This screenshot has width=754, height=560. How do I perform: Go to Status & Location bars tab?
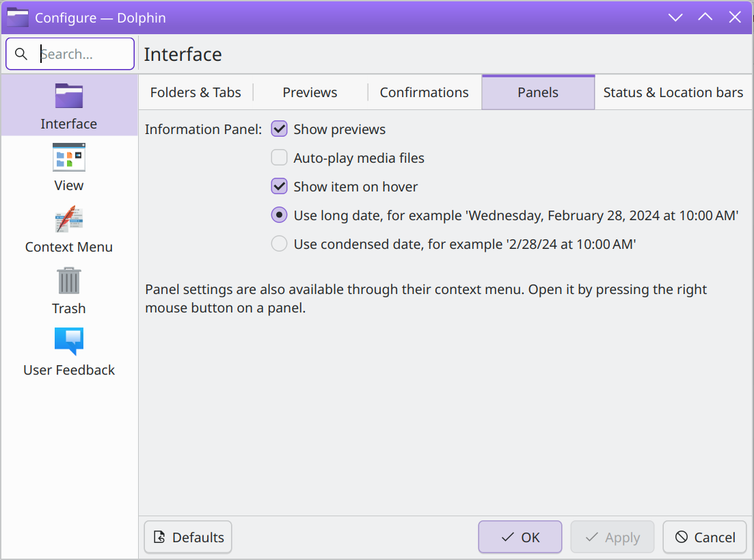coord(673,92)
